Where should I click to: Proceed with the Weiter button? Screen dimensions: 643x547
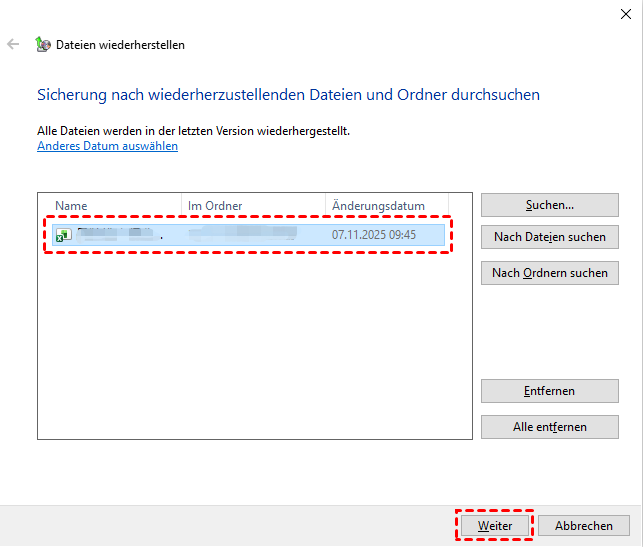494,525
